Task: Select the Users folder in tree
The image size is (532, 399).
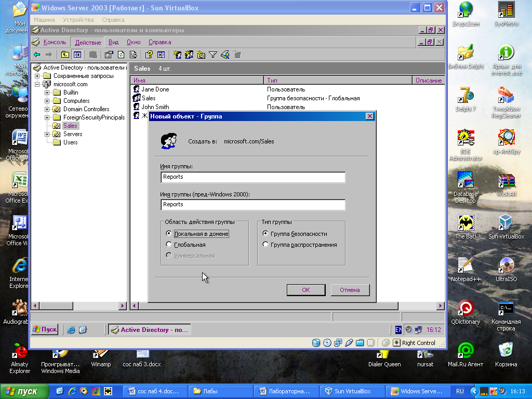Action: point(70,142)
